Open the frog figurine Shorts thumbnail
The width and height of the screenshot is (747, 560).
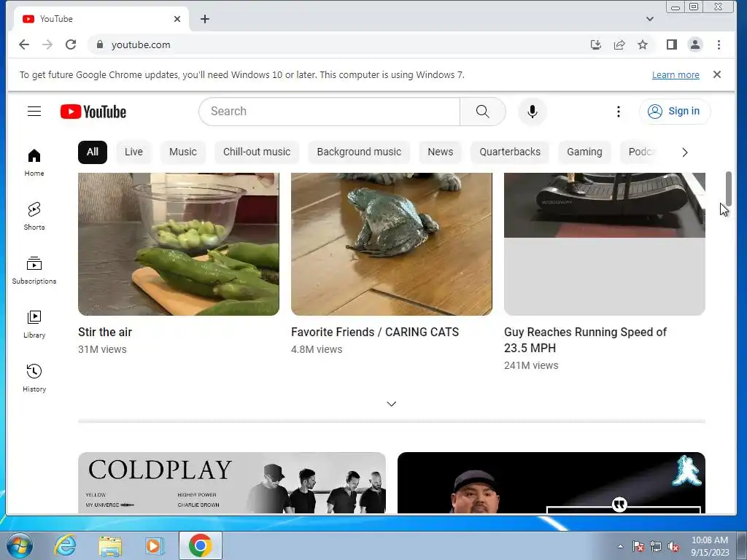tap(392, 244)
